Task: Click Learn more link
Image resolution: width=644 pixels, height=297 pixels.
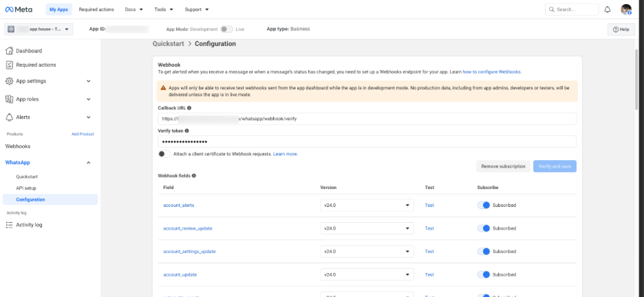Action: tap(286, 154)
